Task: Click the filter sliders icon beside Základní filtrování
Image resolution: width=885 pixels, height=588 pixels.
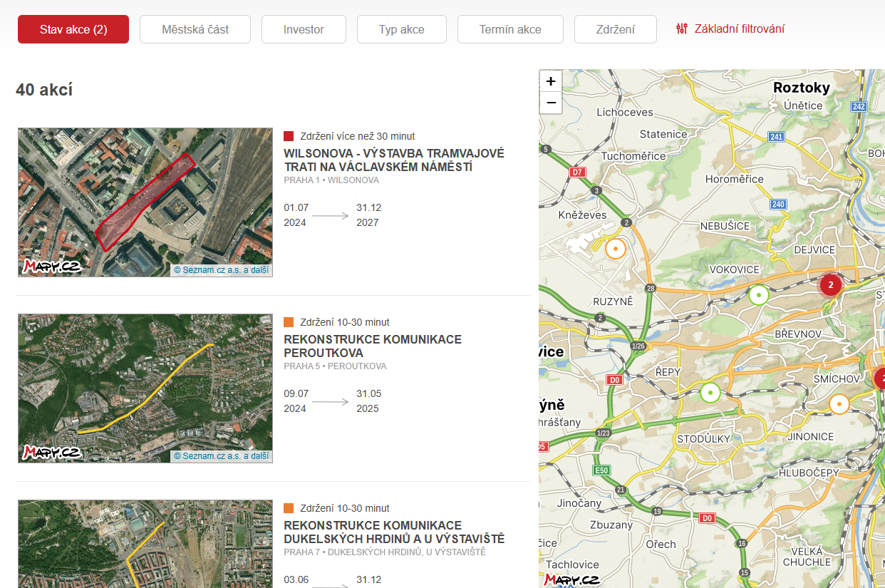Action: (x=682, y=29)
